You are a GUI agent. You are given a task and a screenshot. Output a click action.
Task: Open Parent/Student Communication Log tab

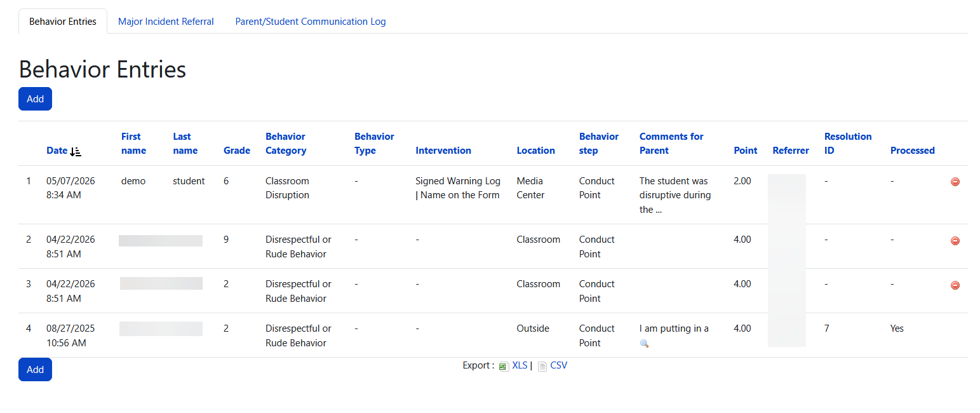[x=311, y=21]
